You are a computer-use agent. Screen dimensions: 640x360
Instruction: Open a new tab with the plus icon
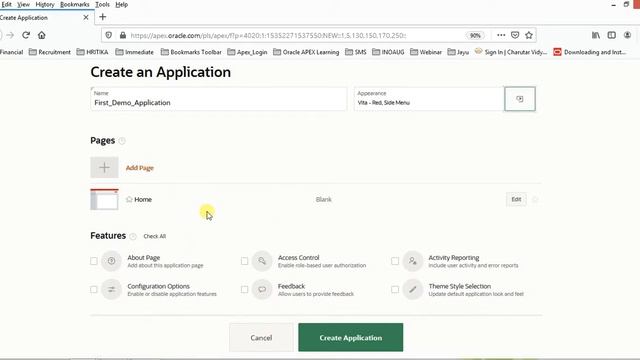(103, 17)
